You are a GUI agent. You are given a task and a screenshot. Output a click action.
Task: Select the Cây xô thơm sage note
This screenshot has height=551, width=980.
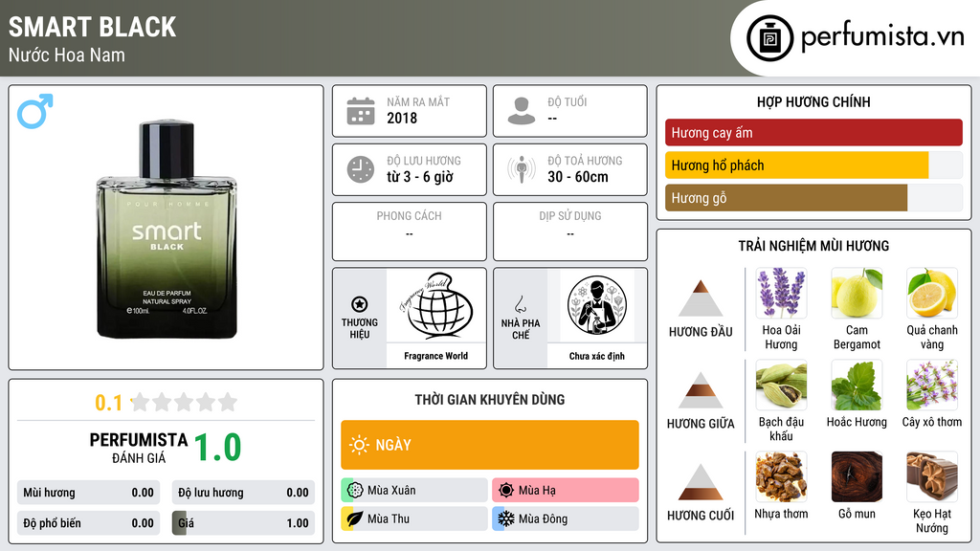tap(932, 386)
